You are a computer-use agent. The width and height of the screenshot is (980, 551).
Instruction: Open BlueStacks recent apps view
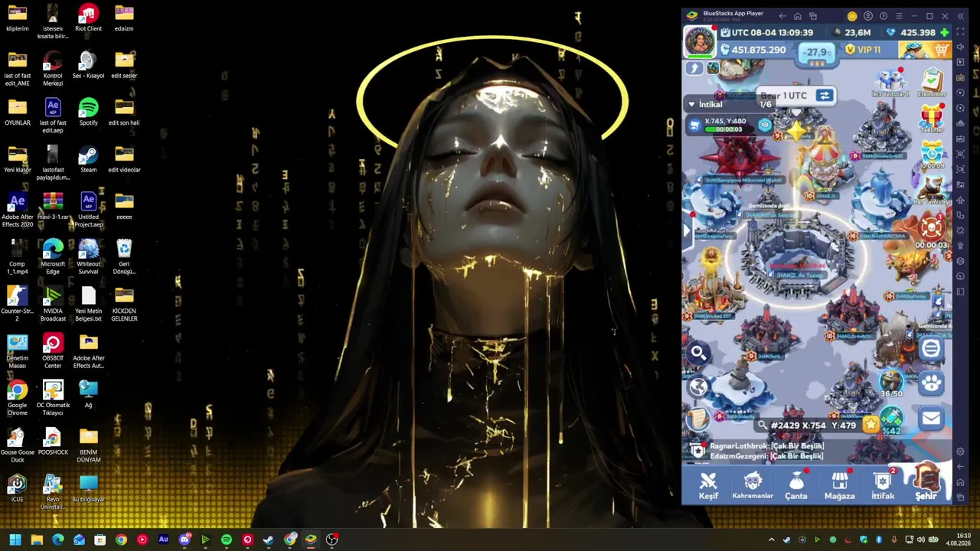[x=813, y=16]
